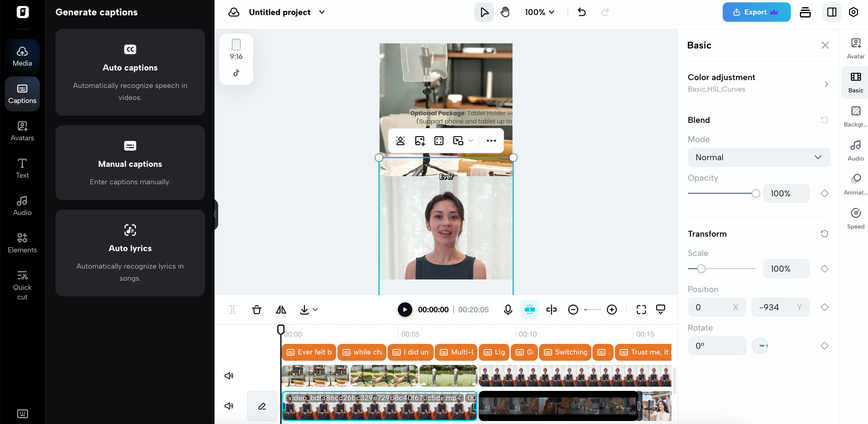Image resolution: width=868 pixels, height=424 pixels.
Task: Mute the bottom audio track
Action: pyautogui.click(x=229, y=406)
